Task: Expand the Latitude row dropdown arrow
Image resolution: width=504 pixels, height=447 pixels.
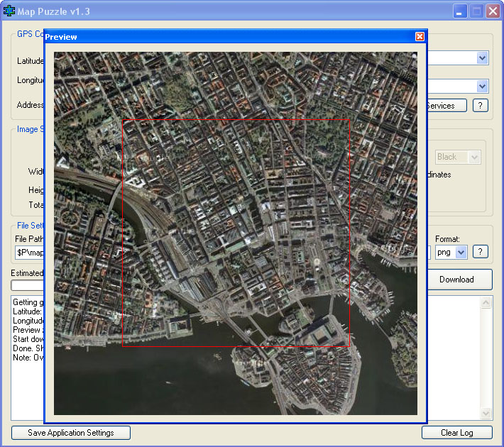Action: (x=482, y=58)
